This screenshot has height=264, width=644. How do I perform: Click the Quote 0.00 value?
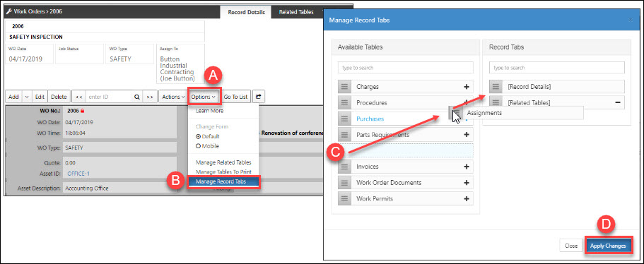pos(70,163)
